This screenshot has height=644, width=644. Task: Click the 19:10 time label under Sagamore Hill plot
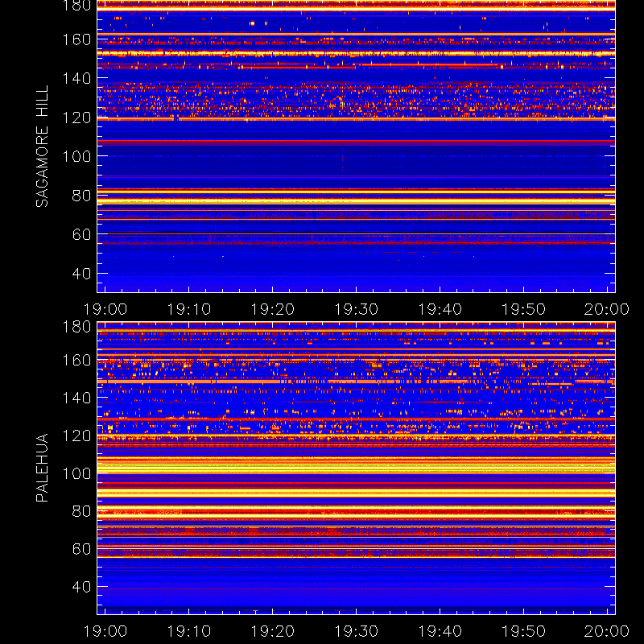point(189,309)
